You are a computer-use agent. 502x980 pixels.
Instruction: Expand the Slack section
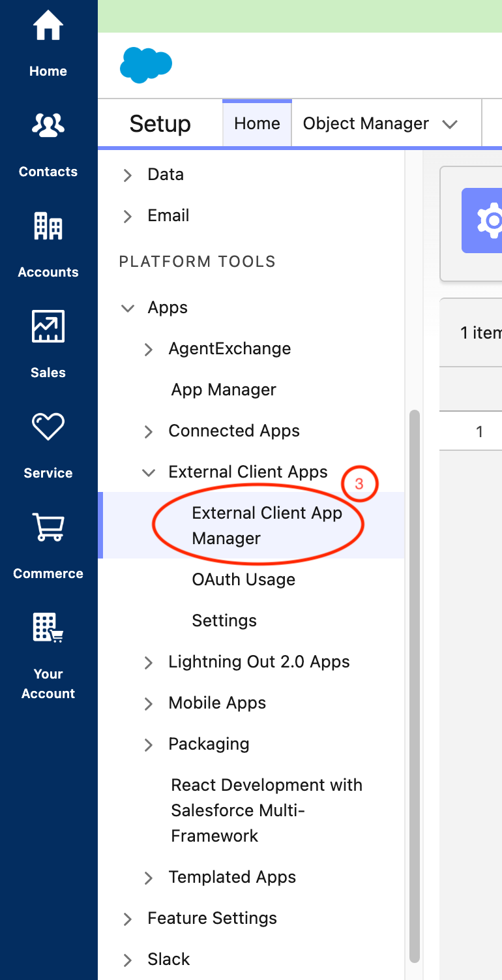[x=128, y=960]
